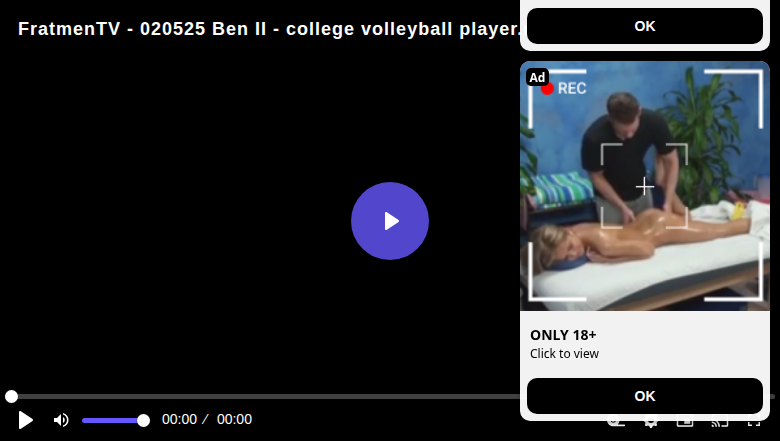This screenshot has width=780, height=441.
Task: Follow the 'Click to view' ad text
Action: [x=564, y=353]
